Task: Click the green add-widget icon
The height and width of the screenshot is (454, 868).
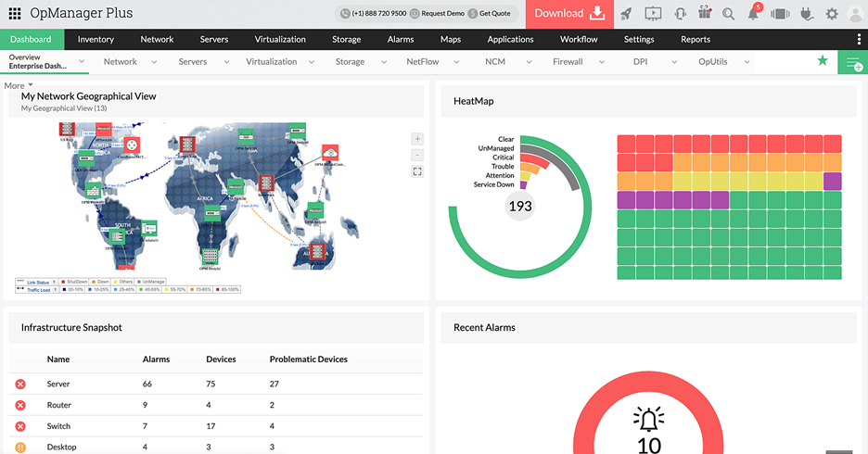Action: (x=852, y=62)
